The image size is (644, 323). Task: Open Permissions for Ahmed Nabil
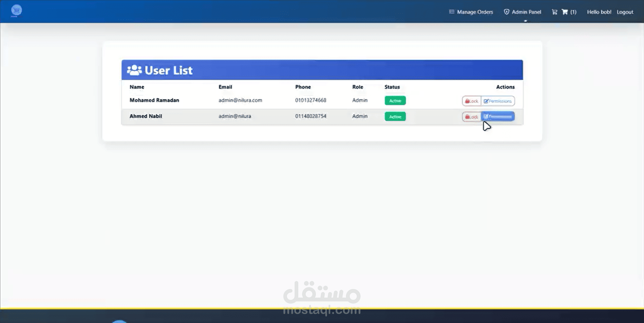498,117
